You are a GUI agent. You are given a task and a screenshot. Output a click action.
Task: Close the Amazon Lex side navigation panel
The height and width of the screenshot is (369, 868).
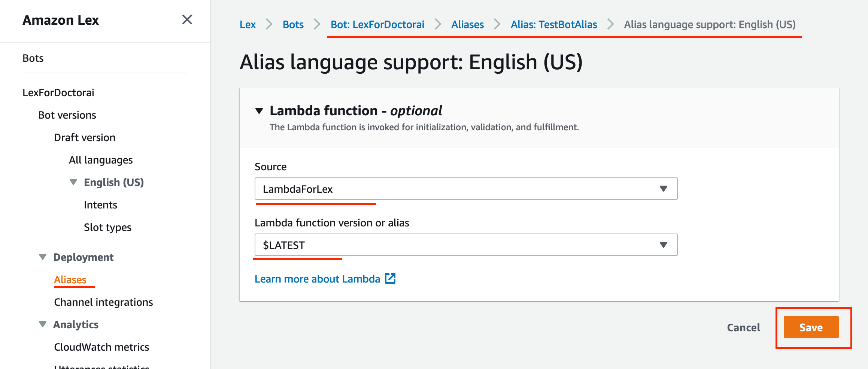click(187, 19)
